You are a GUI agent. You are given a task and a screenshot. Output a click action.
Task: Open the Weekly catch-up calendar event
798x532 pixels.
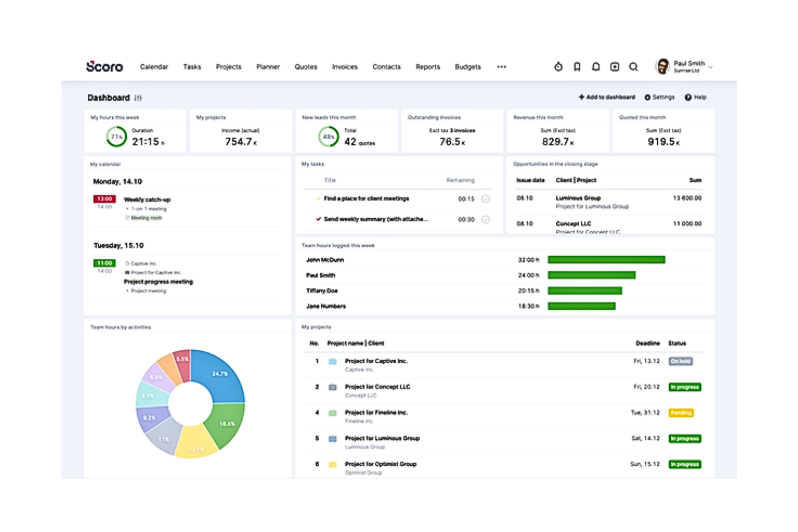pyautogui.click(x=147, y=199)
